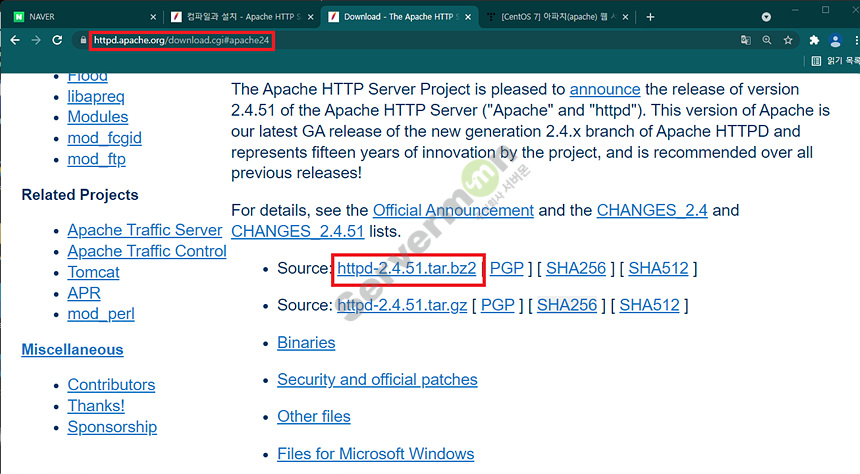The image size is (860, 474).
Task: Open the translate page icon in address bar
Action: (745, 40)
